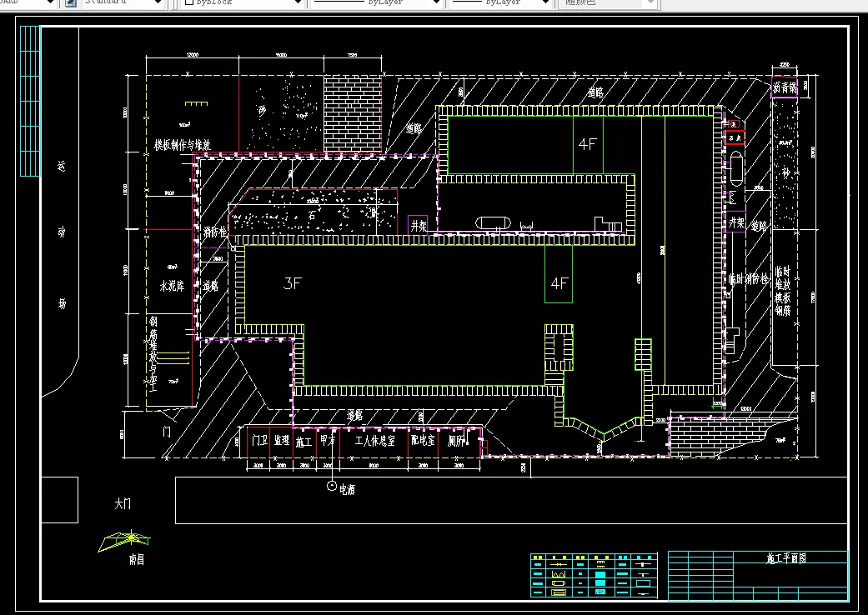Click the 道路 label left of upper building
Viewport: 868px width, 615px height.
(414, 129)
